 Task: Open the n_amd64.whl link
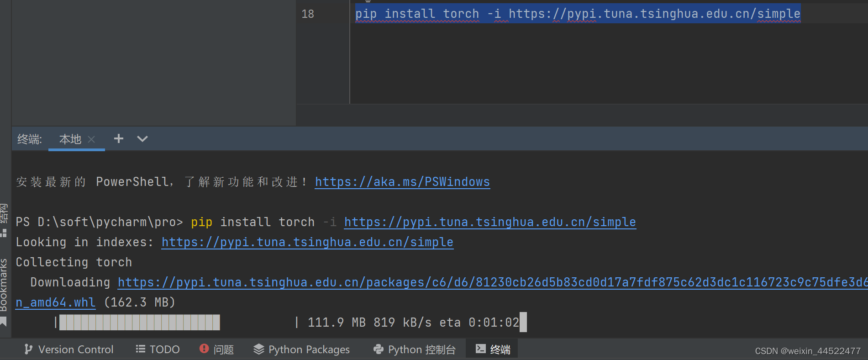(56, 302)
